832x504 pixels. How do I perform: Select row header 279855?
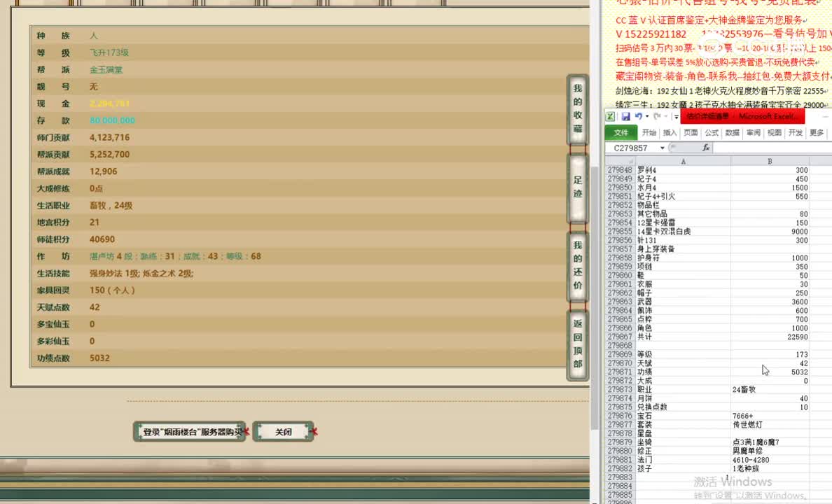coord(620,231)
